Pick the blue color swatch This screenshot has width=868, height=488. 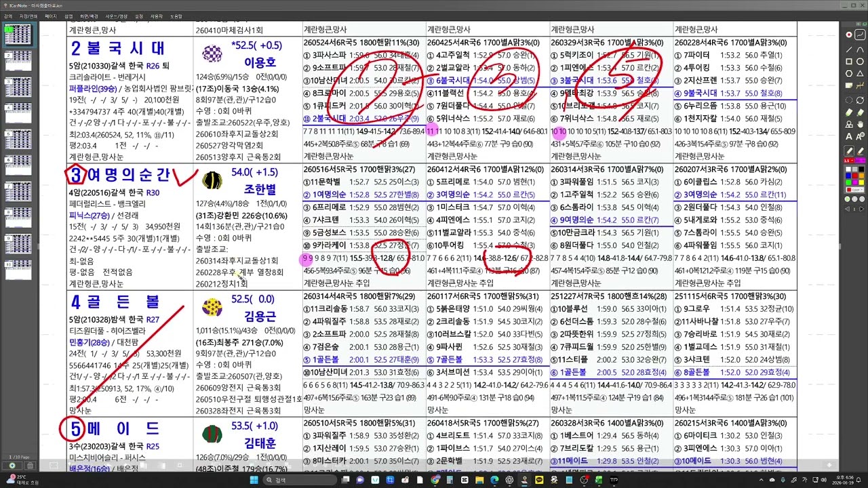pyautogui.click(x=848, y=174)
